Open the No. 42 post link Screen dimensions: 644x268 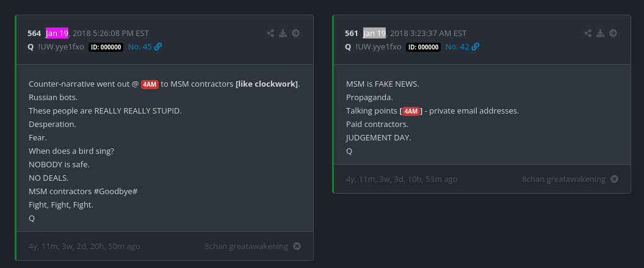point(458,47)
